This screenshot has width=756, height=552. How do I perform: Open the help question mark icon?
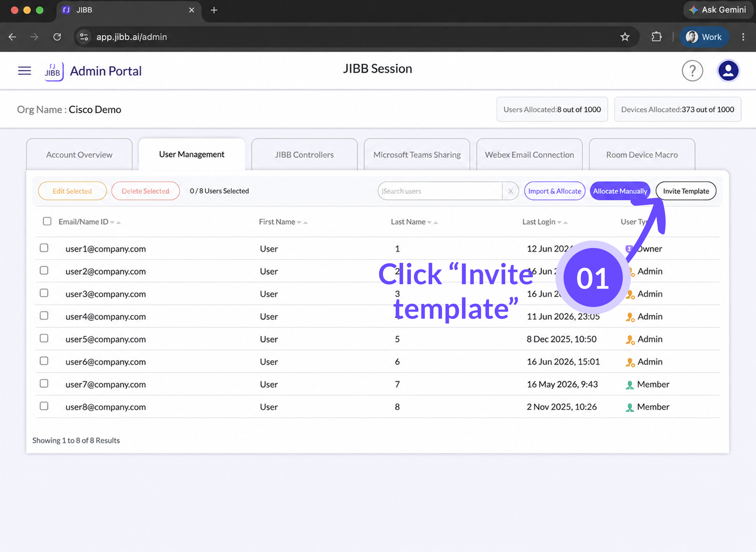(x=692, y=71)
